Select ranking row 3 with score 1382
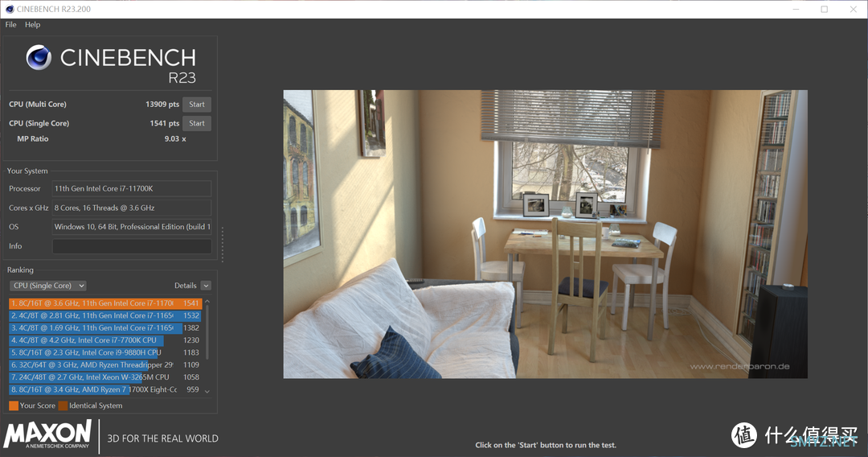 tap(105, 328)
